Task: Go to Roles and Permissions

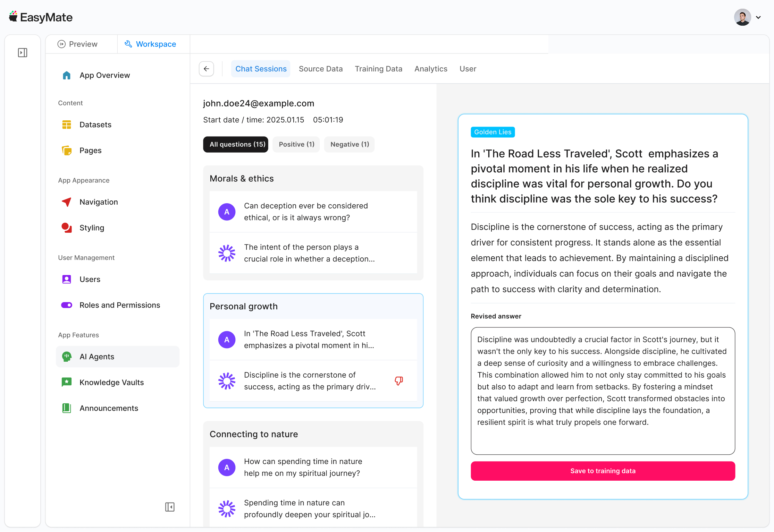Action: (x=119, y=305)
